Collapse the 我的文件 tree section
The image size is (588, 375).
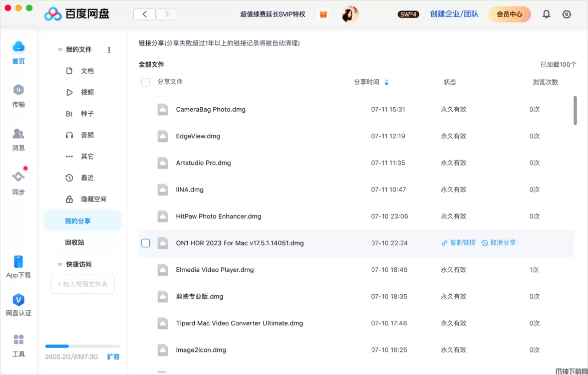point(60,50)
